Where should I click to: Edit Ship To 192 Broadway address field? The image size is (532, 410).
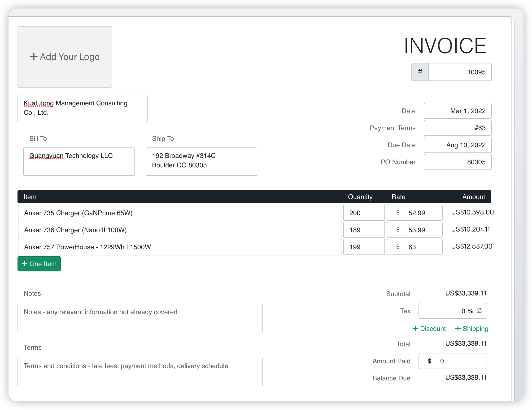pyautogui.click(x=201, y=161)
